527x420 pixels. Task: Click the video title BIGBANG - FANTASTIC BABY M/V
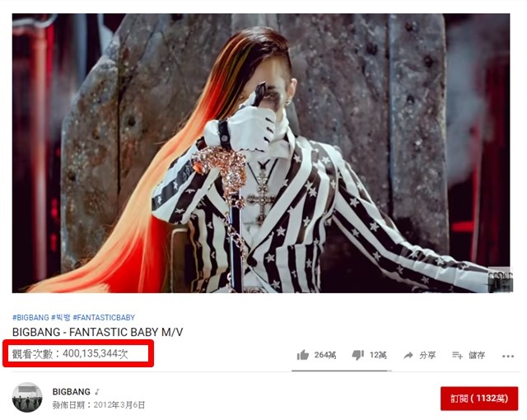point(97,332)
